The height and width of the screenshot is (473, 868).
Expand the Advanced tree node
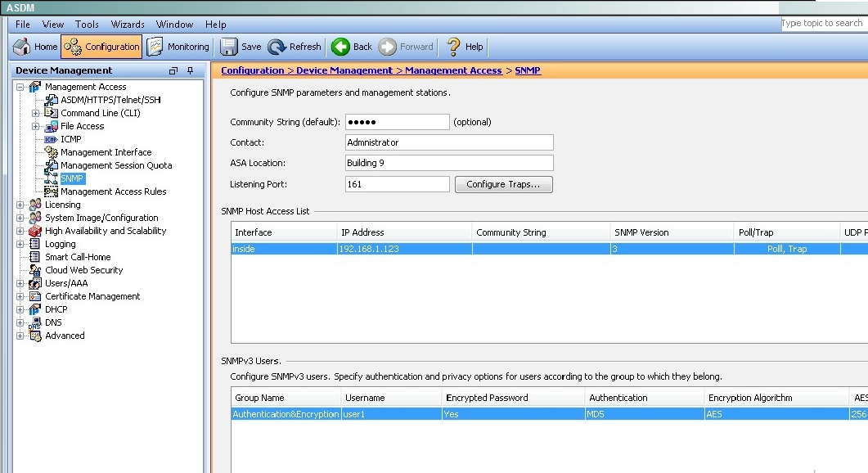20,336
